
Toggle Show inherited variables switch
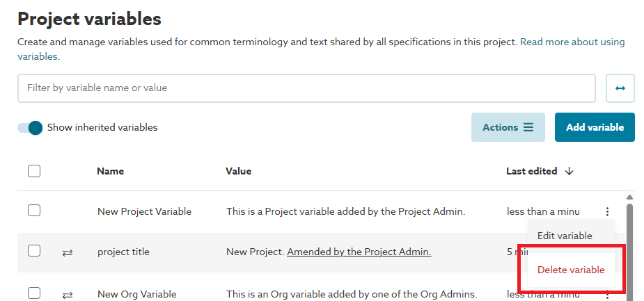pyautogui.click(x=31, y=128)
